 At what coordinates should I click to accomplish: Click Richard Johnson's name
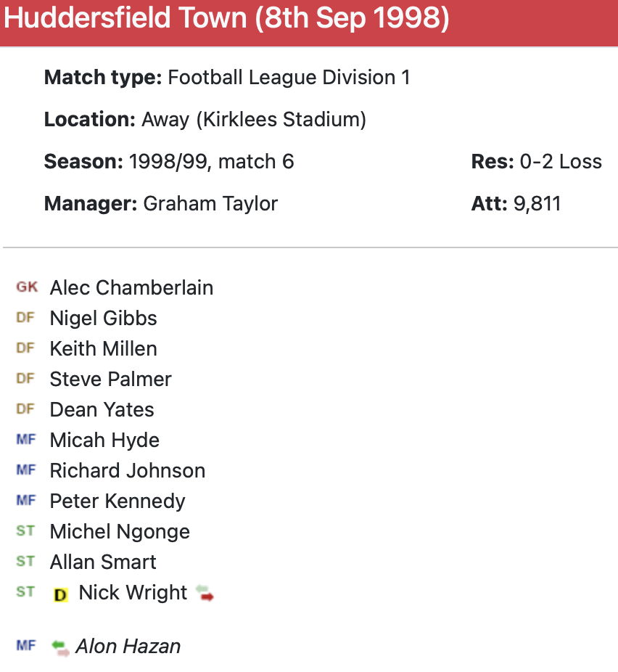pyautogui.click(x=127, y=470)
